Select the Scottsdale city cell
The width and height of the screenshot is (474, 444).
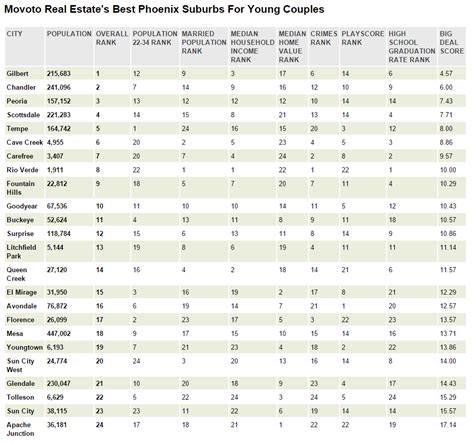pyautogui.click(x=23, y=115)
